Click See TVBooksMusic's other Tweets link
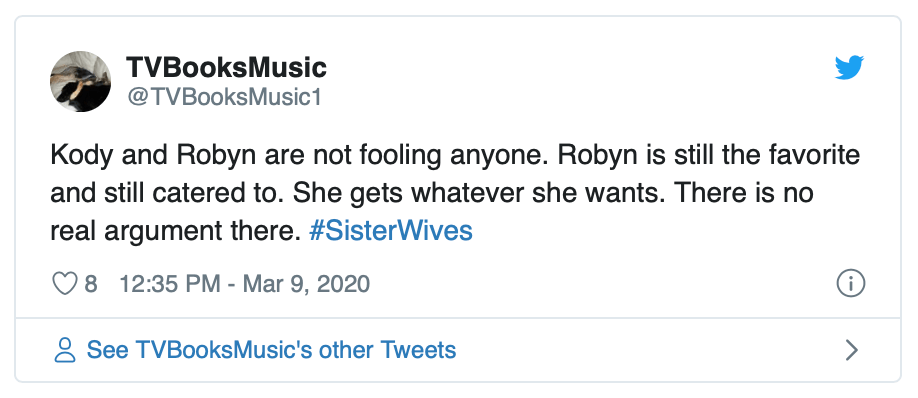Screen dimensions: 918x398 271,350
